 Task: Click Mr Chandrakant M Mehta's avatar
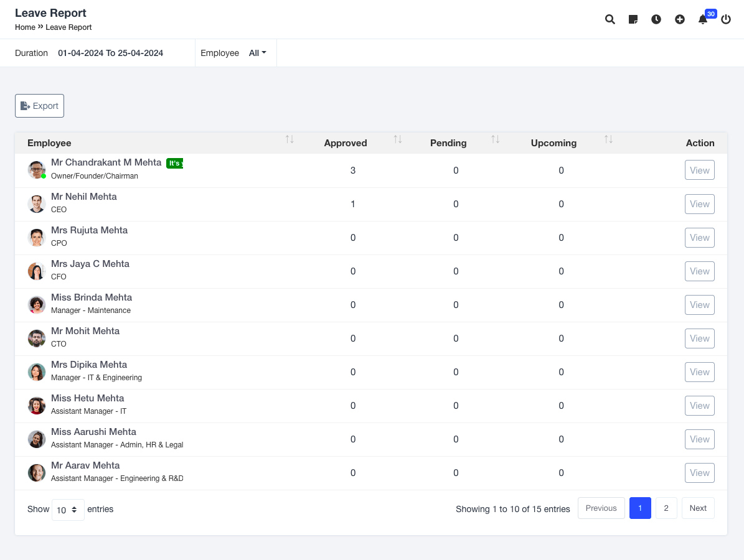point(37,170)
